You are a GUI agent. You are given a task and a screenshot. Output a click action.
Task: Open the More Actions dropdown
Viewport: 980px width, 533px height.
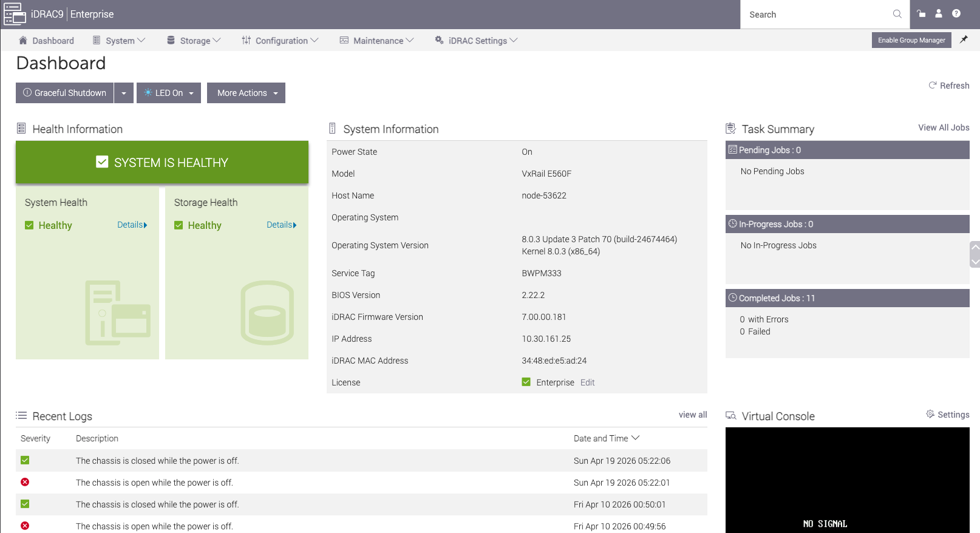click(246, 93)
